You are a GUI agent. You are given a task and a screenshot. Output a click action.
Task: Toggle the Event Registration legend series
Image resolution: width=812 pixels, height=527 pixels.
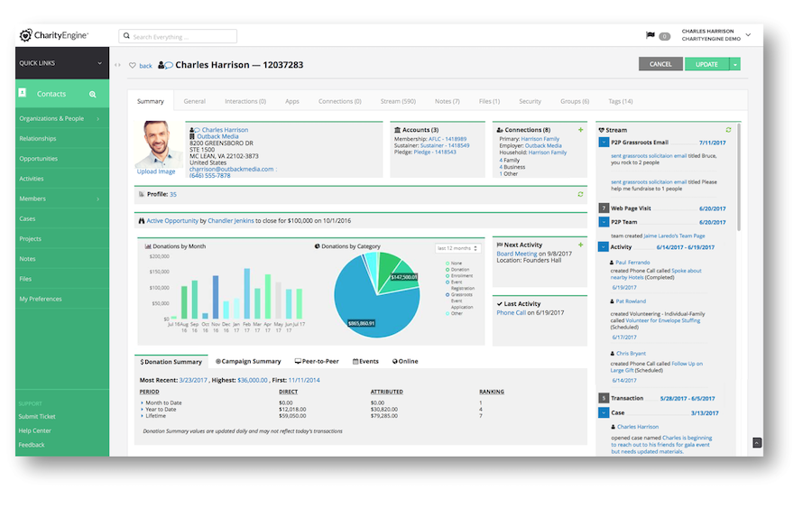coord(460,285)
